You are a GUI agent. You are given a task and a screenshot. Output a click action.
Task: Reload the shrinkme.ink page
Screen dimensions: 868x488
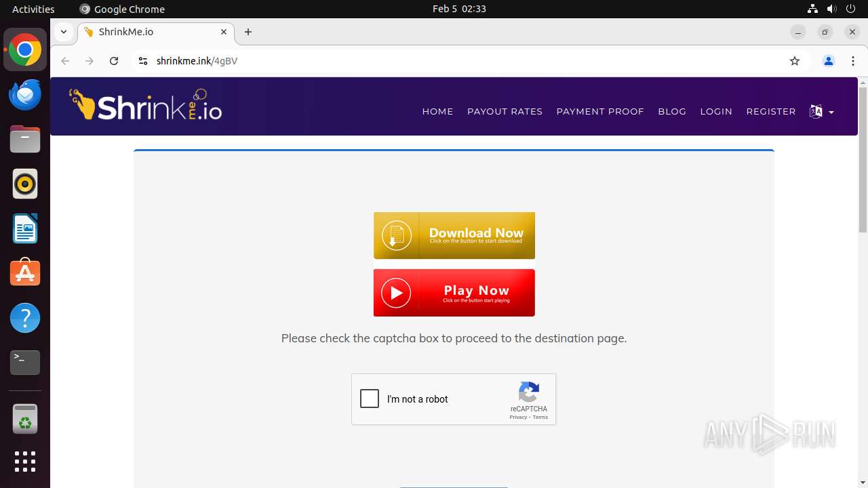pos(114,61)
